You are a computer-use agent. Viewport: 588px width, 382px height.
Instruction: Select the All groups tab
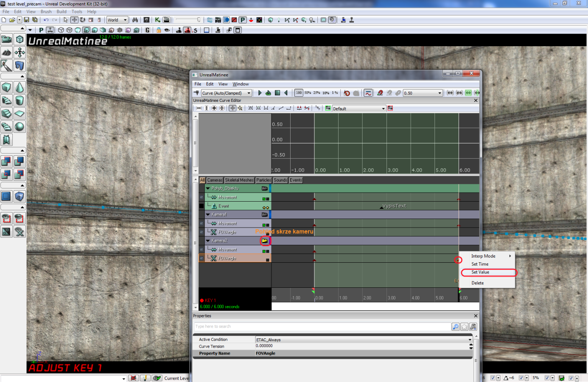point(202,180)
